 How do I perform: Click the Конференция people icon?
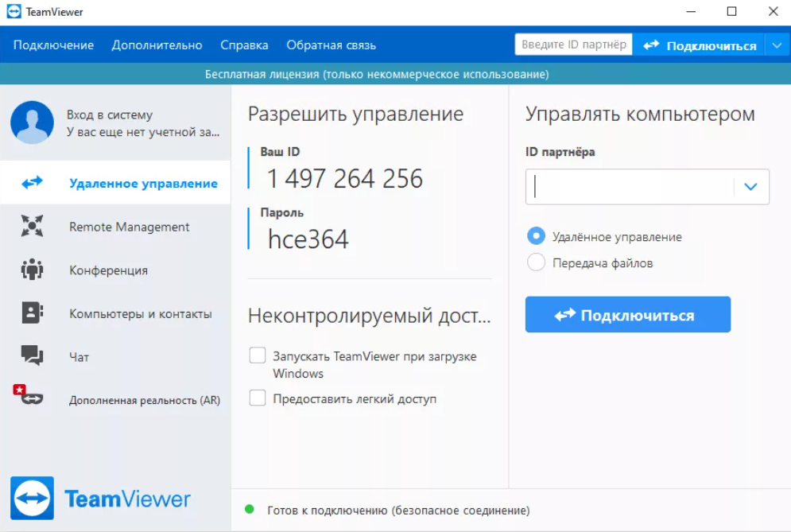[33, 269]
